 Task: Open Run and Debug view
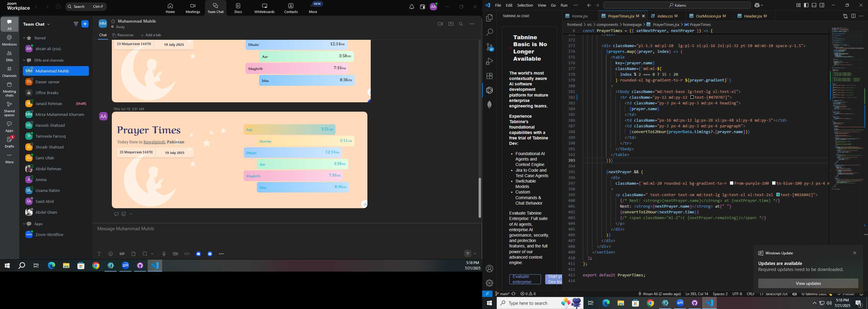489,61
